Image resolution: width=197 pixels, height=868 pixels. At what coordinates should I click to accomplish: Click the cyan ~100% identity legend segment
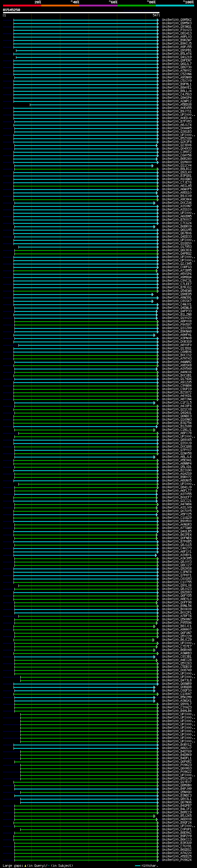coord(175,6)
